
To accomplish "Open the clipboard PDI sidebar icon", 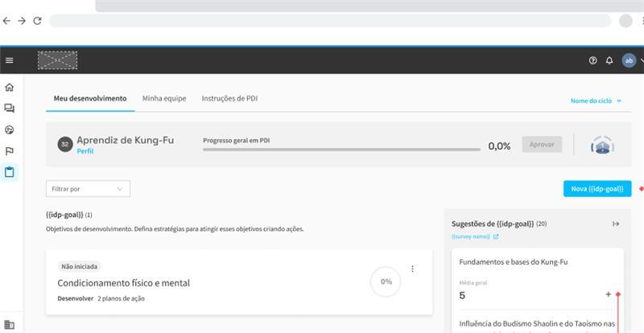I will pyautogui.click(x=10, y=171).
